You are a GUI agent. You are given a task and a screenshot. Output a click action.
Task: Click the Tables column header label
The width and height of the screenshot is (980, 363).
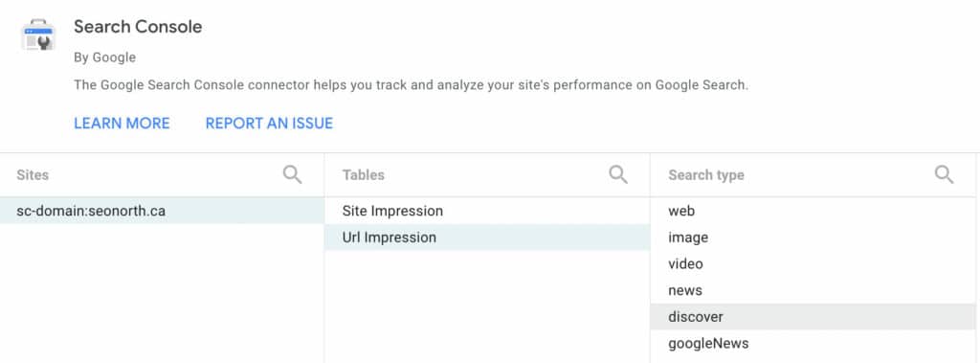click(363, 174)
